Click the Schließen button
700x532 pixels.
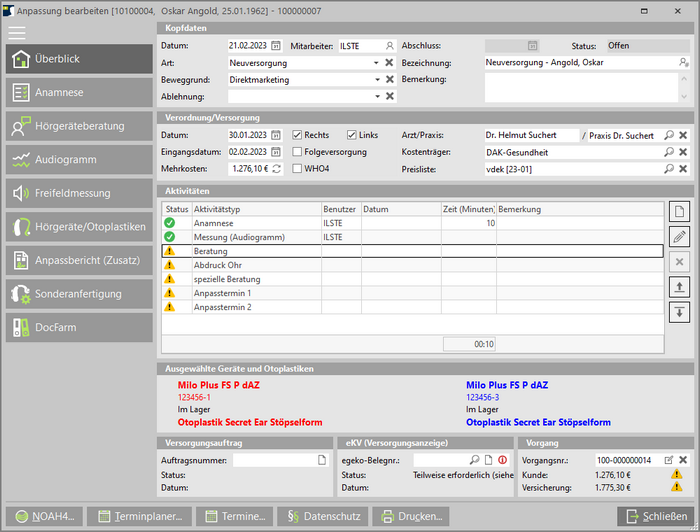click(x=655, y=516)
